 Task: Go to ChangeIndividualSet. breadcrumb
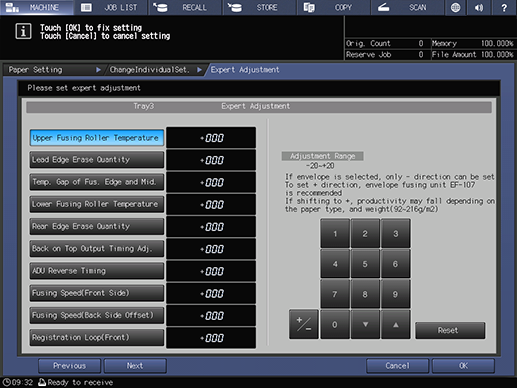coord(154,70)
